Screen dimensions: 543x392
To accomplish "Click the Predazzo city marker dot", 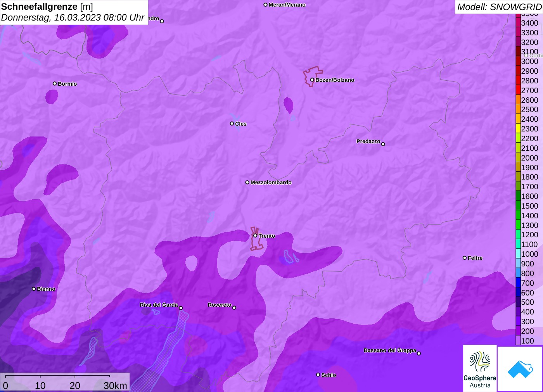I will tap(383, 144).
